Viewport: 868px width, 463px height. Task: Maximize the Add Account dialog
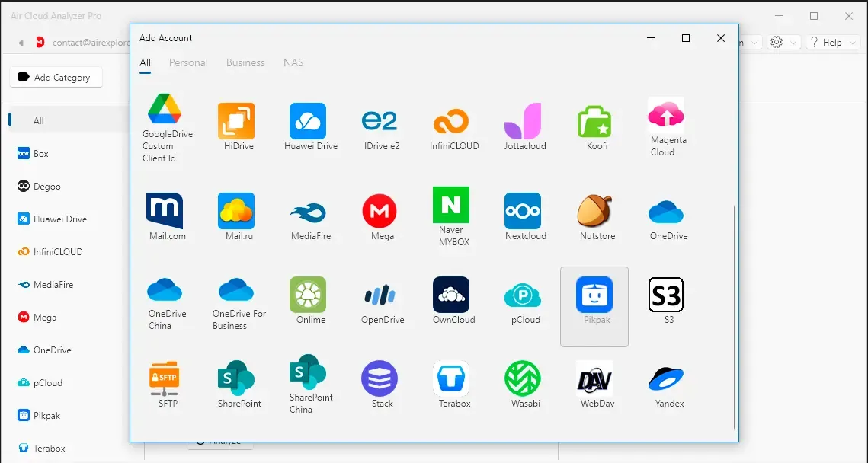pyautogui.click(x=686, y=38)
